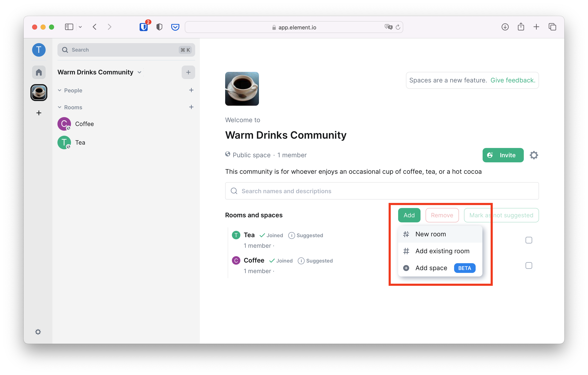Collapse the People section
588x375 pixels.
(60, 90)
